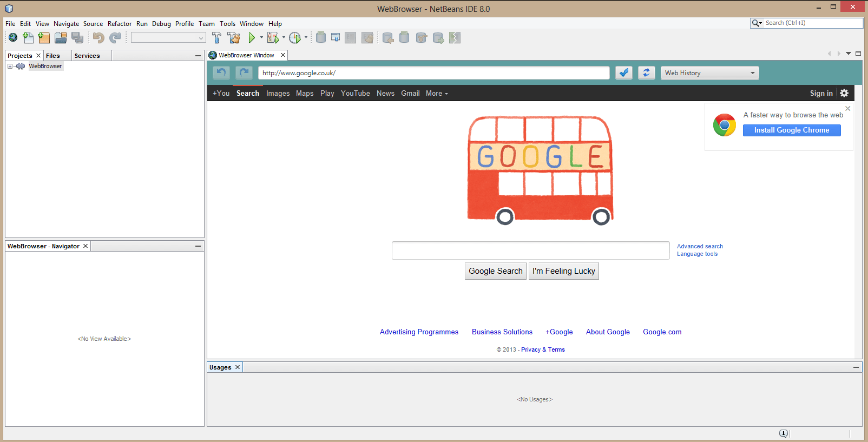Click the Profile Project clock icon
The height and width of the screenshot is (442, 868).
[294, 38]
